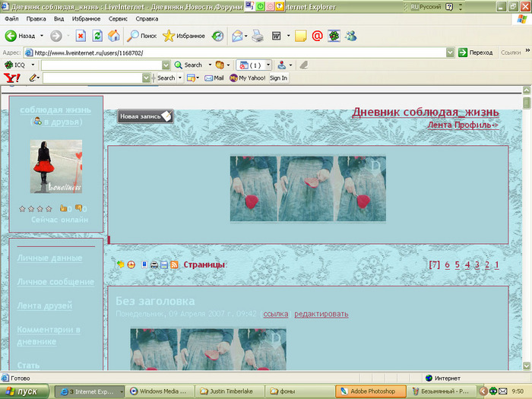
Task: Open Justin Timberlake folder taskbar button
Action: point(230,391)
